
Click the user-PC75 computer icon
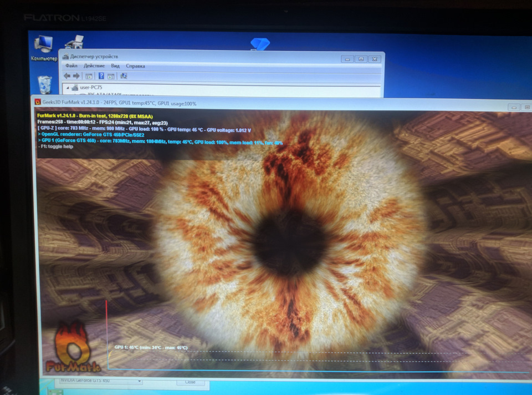pyautogui.click(x=75, y=88)
